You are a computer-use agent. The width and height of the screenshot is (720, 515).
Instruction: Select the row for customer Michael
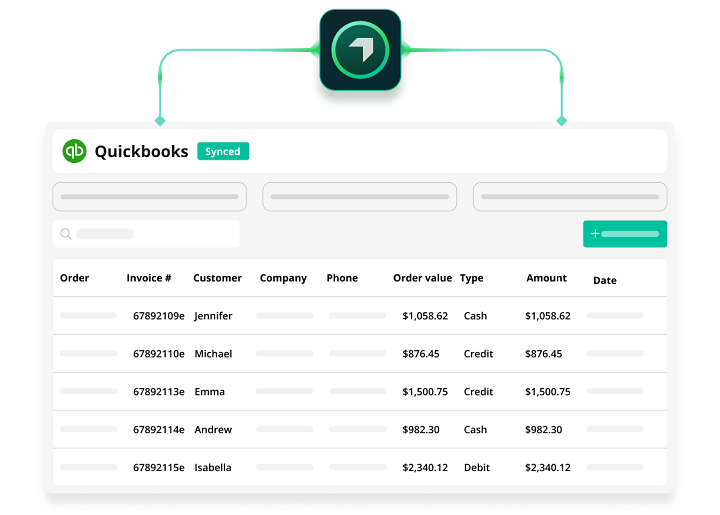tap(213, 354)
